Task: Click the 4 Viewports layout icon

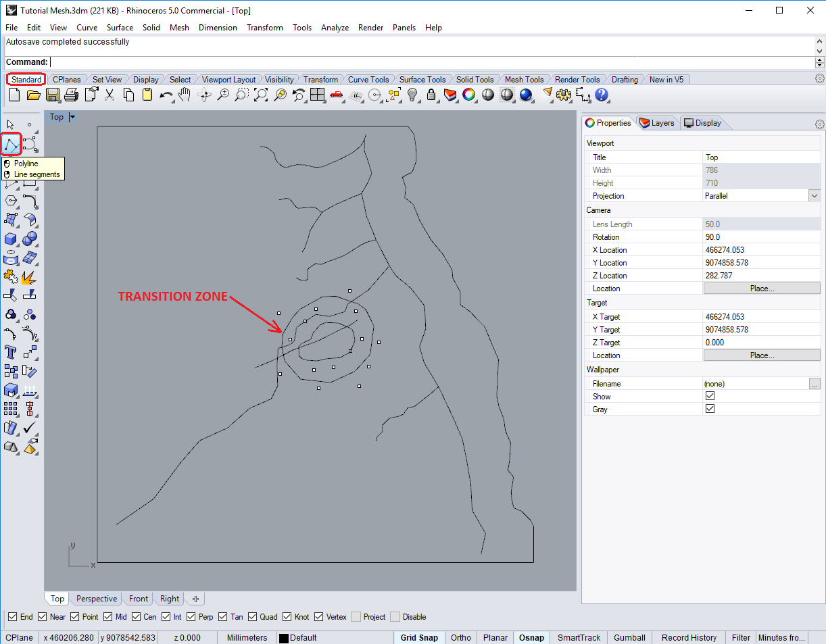Action: [x=318, y=95]
